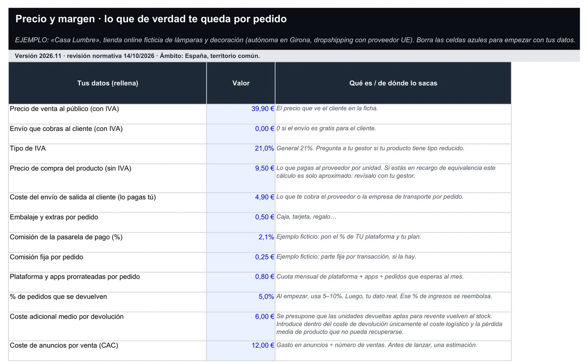
Task: Select the 2,1% gateway commission cell
Action: pyautogui.click(x=241, y=242)
